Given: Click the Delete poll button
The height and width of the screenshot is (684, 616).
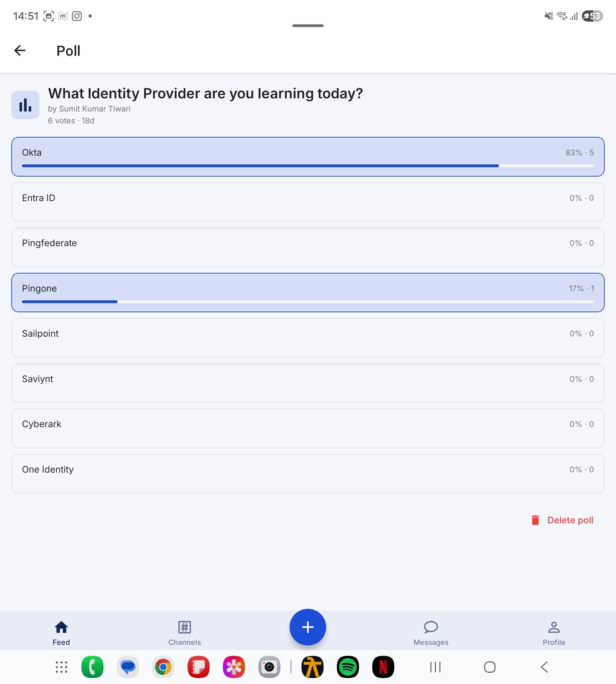Looking at the screenshot, I should [x=562, y=520].
